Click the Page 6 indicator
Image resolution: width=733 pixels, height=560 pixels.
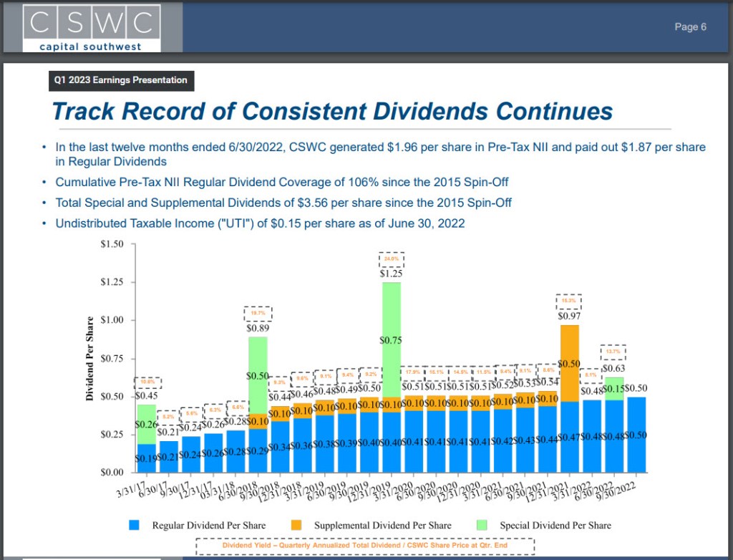click(x=690, y=27)
